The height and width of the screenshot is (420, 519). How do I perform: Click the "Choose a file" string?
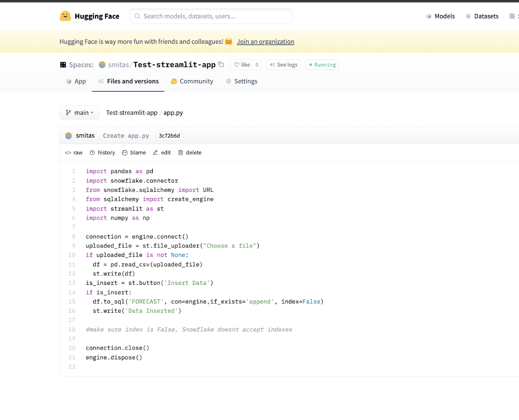(230, 246)
